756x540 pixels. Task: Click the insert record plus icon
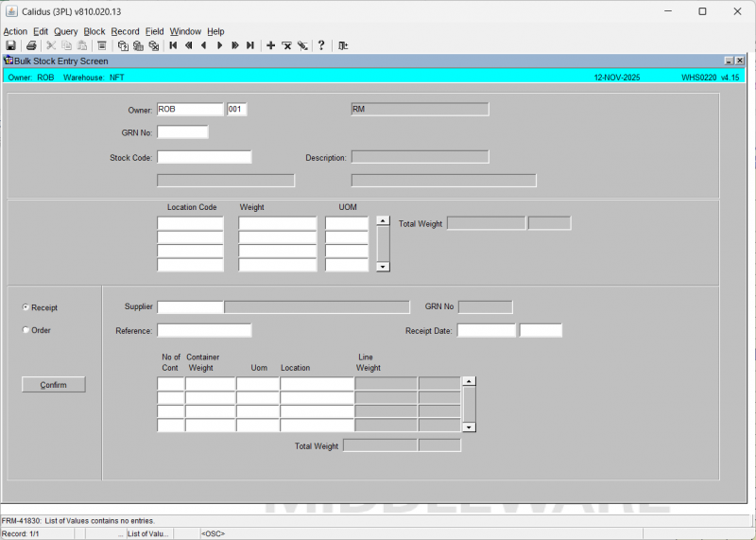(x=271, y=45)
